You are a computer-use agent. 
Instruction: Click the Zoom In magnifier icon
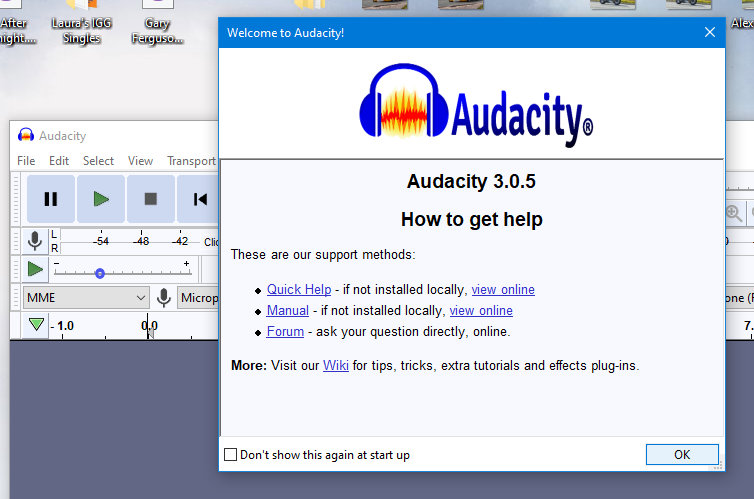[x=734, y=213]
